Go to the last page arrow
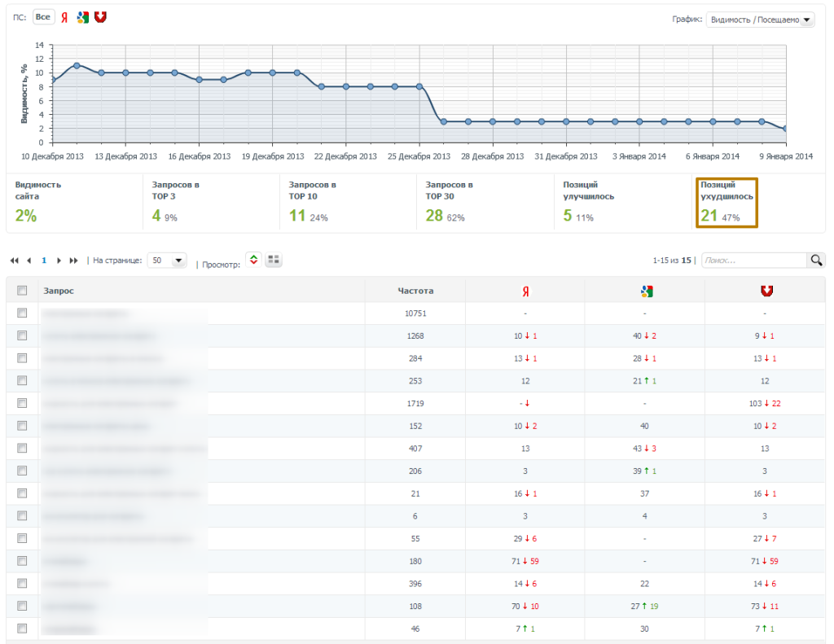The width and height of the screenshot is (834, 644). pos(74,261)
